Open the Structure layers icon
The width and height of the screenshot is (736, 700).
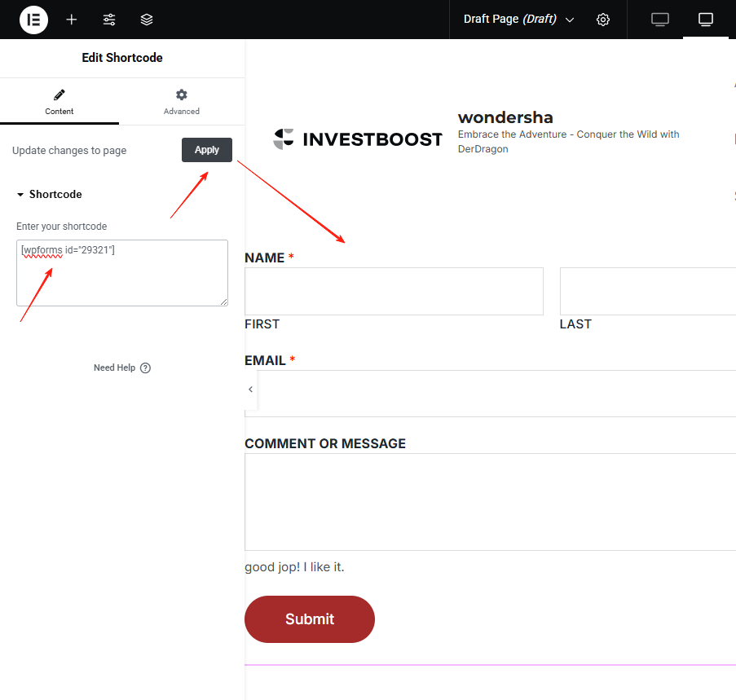147,20
